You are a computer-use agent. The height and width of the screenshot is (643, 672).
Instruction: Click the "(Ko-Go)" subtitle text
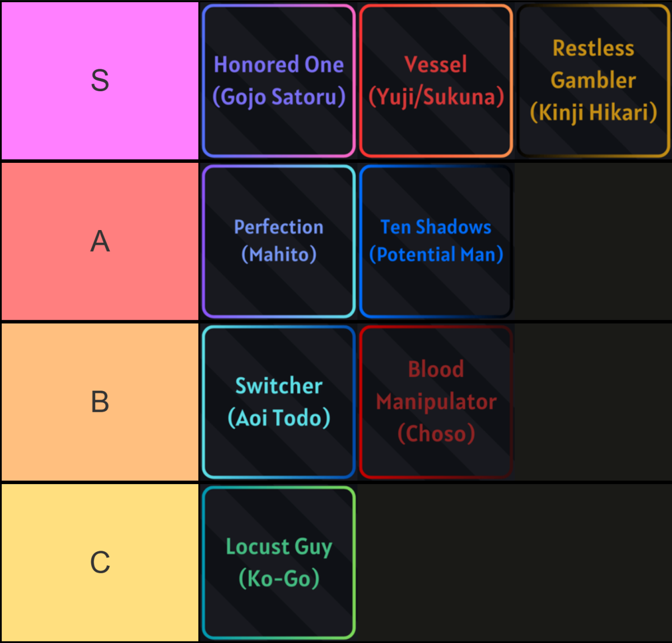click(x=279, y=579)
